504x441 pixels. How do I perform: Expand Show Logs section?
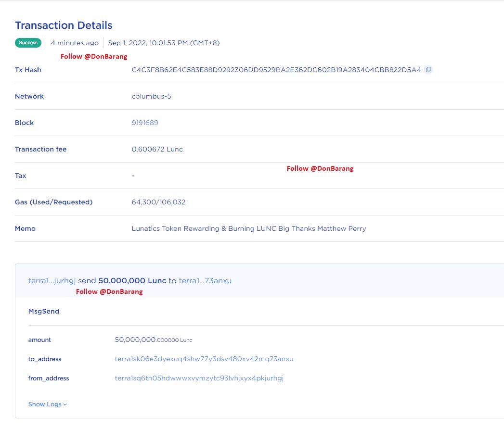point(48,404)
